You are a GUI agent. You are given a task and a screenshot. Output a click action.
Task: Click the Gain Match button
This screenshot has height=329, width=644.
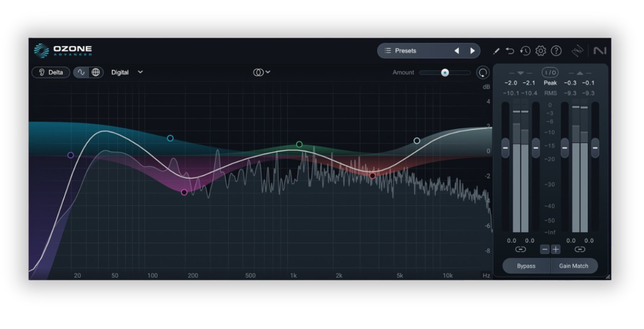tap(573, 266)
